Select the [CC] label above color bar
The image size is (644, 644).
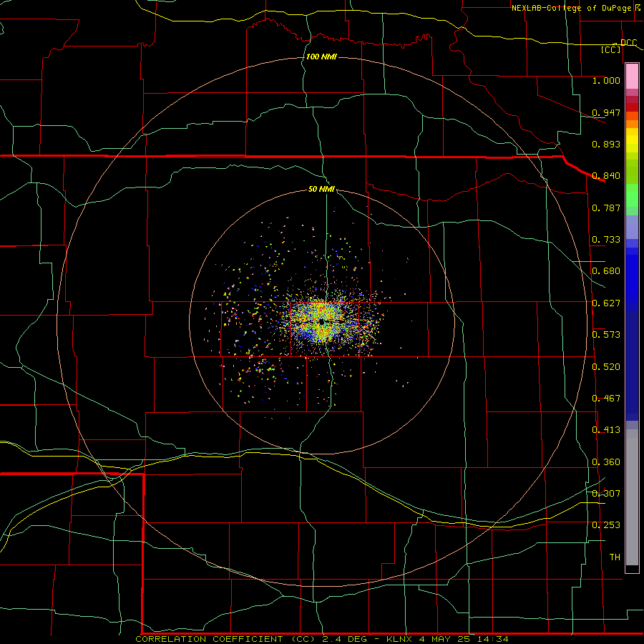click(611, 49)
